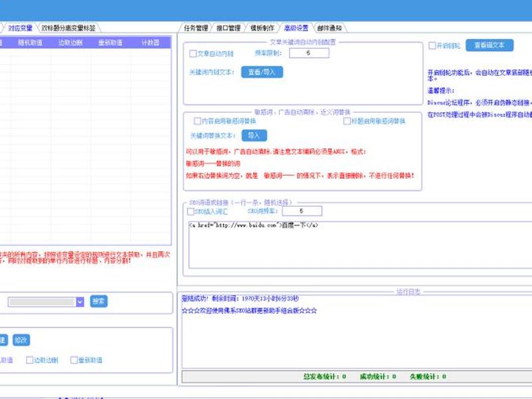Screen dimensions: 532x399
Task: Toggle the 开启链轮 checkbox
Action: pyautogui.click(x=432, y=45)
